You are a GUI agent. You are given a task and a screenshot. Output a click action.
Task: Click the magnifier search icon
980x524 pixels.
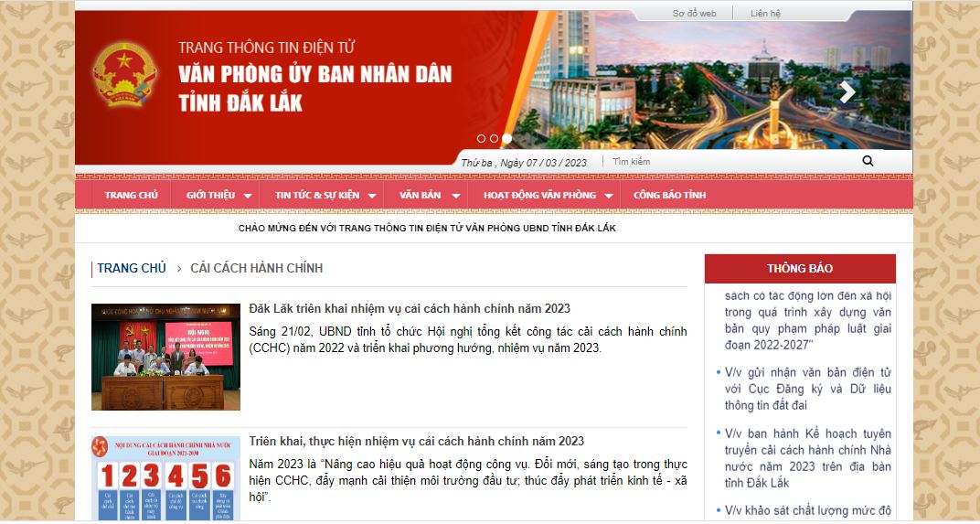tap(868, 162)
